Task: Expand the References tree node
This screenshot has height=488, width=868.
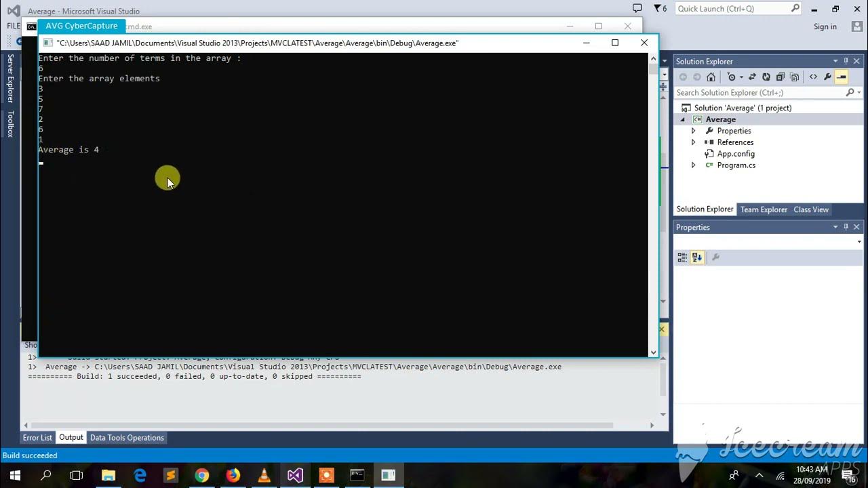Action: click(693, 142)
